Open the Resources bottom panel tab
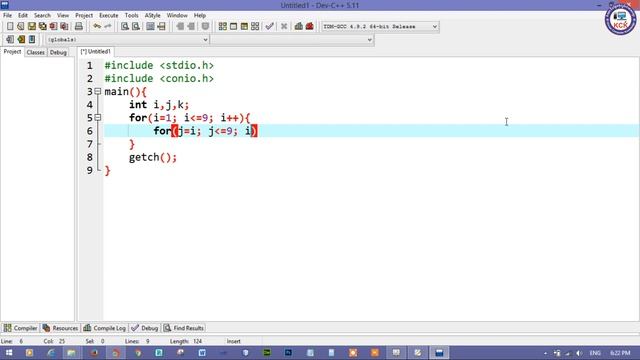The image size is (640, 360). point(60,328)
